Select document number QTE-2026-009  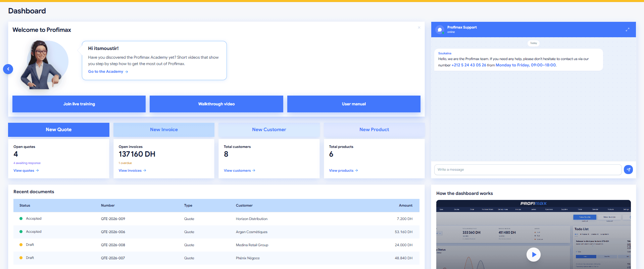pyautogui.click(x=113, y=219)
